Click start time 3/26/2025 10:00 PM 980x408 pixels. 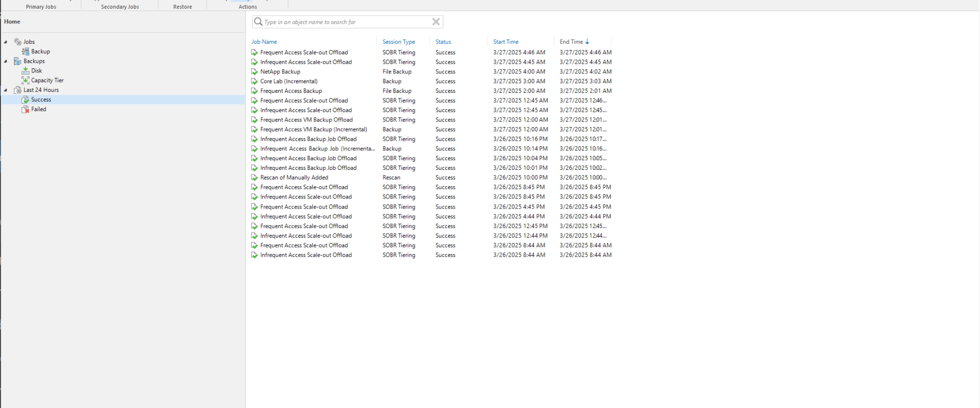coord(520,178)
